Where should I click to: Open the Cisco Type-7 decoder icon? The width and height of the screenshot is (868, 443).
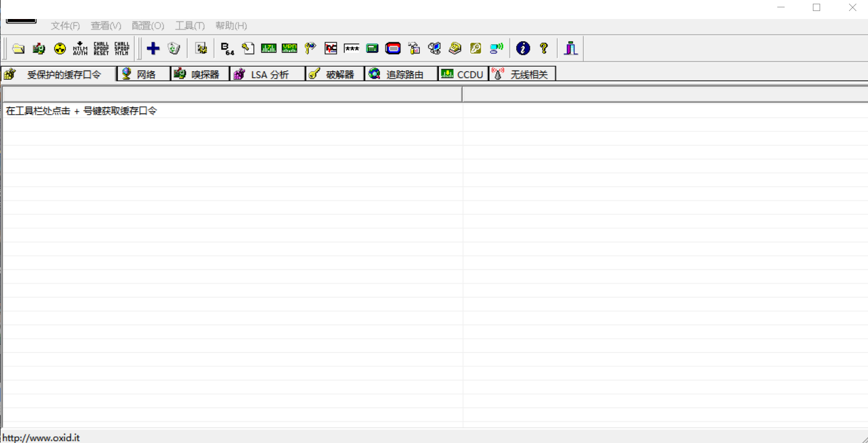(268, 48)
